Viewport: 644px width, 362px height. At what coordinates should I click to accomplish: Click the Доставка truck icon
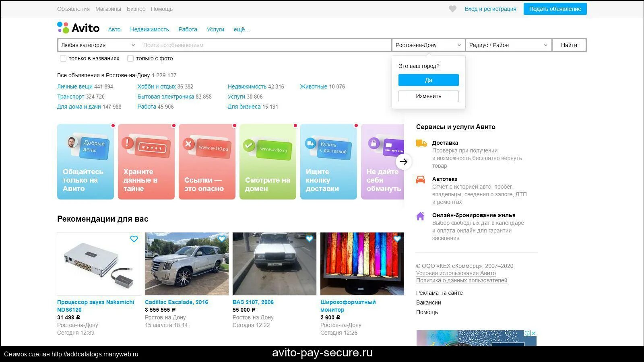[421, 143]
